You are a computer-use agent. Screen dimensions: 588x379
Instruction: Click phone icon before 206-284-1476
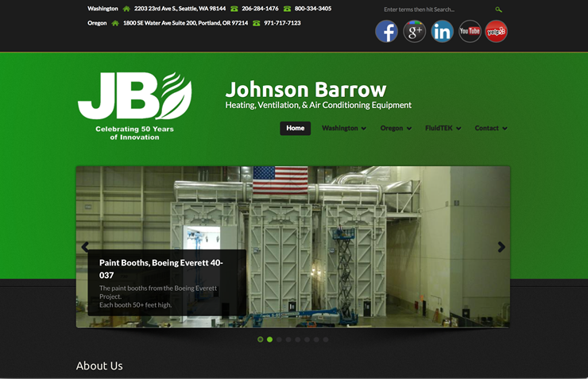click(234, 9)
